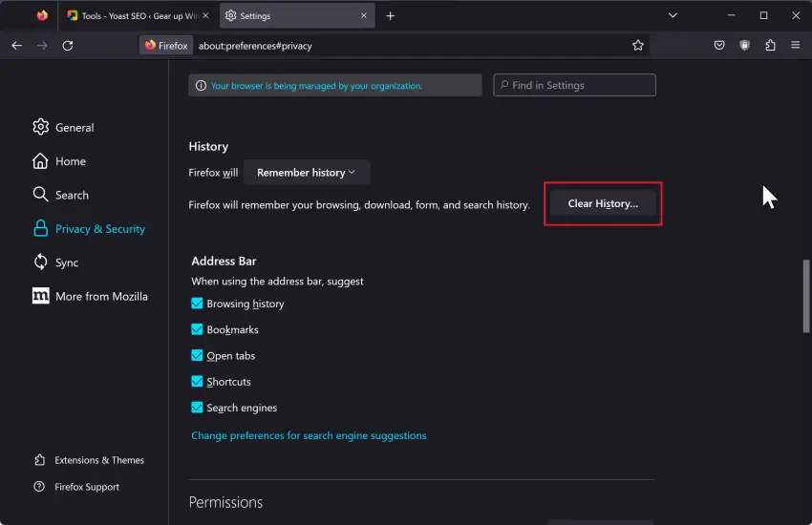Viewport: 812px width, 525px height.
Task: Click the Find in Settings search box
Action: (574, 85)
